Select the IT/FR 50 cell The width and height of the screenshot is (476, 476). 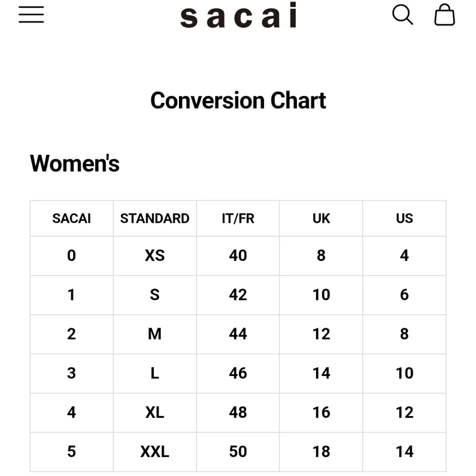[238, 452]
